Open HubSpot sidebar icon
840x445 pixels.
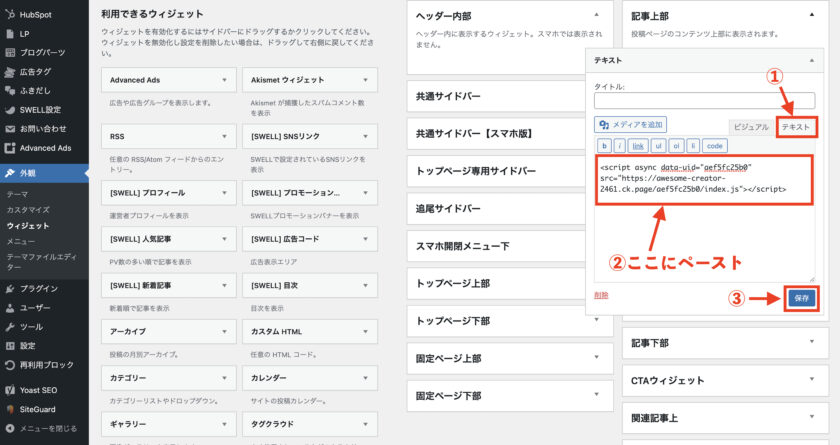[x=10, y=14]
